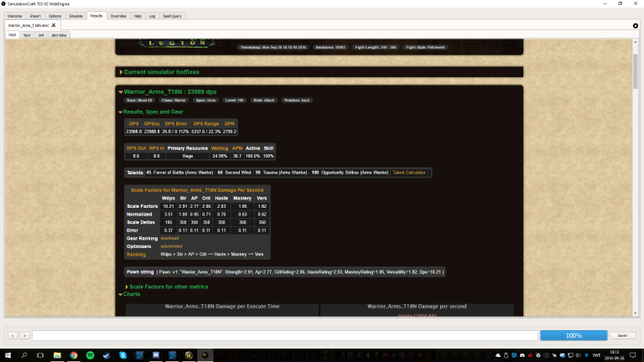Viewport: 644px width, 362px height.
Task: Click the Save button
Action: [621, 335]
